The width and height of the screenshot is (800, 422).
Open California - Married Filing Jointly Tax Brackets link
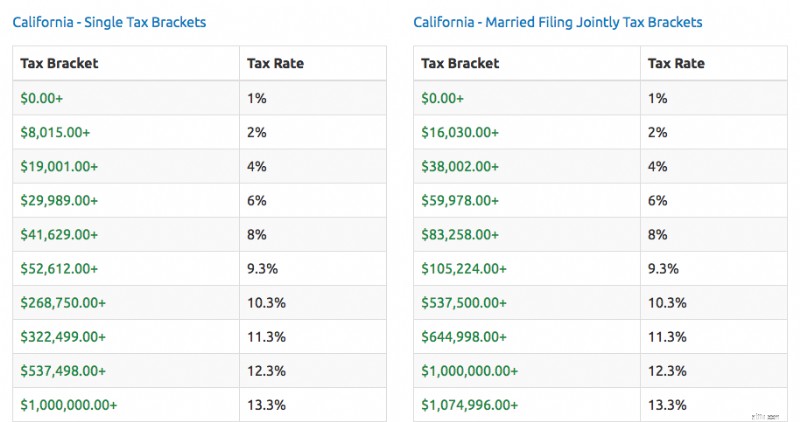558,22
